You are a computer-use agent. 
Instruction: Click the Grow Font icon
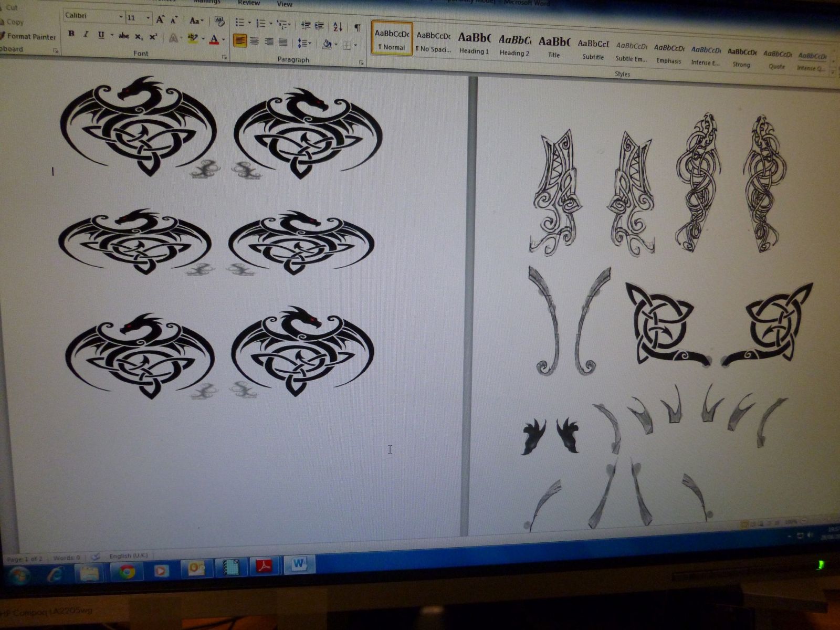[x=161, y=20]
